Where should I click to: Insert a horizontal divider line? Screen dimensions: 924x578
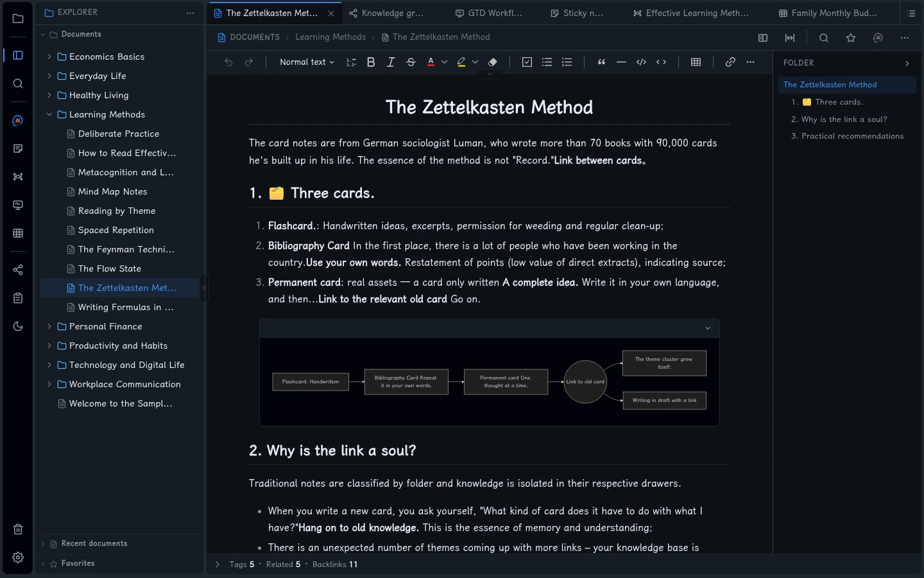621,62
